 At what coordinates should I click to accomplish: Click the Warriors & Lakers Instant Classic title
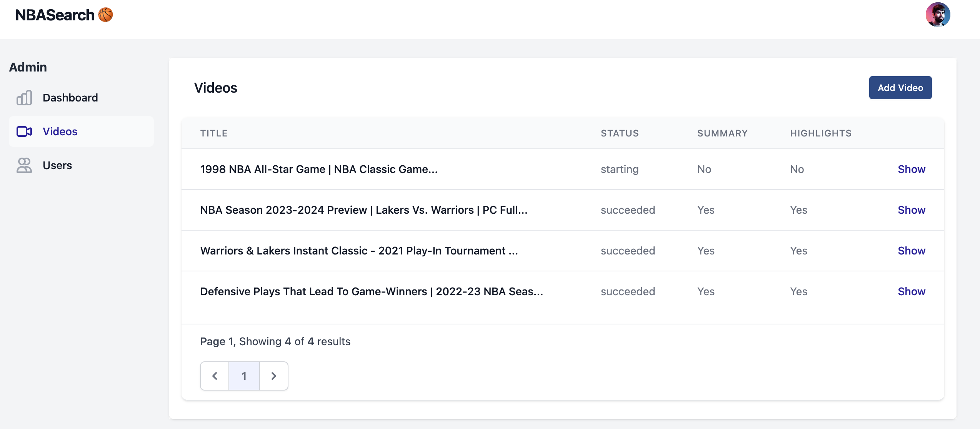[x=358, y=251]
